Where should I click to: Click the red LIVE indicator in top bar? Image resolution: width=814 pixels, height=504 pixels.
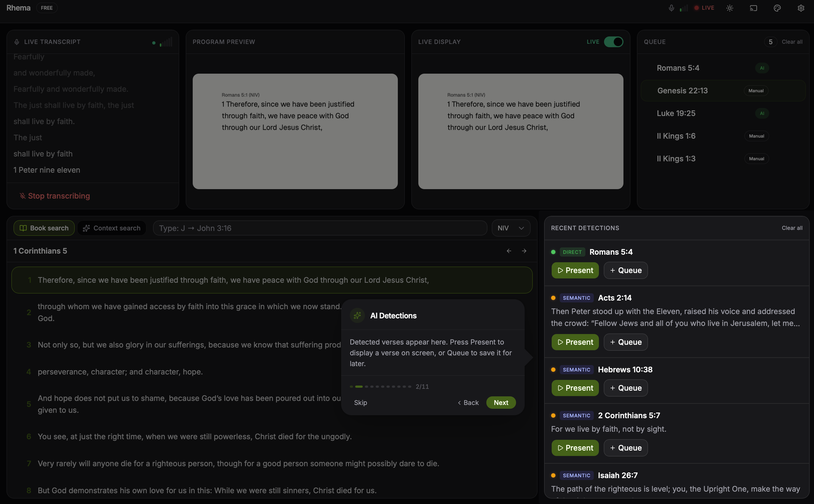coord(704,8)
